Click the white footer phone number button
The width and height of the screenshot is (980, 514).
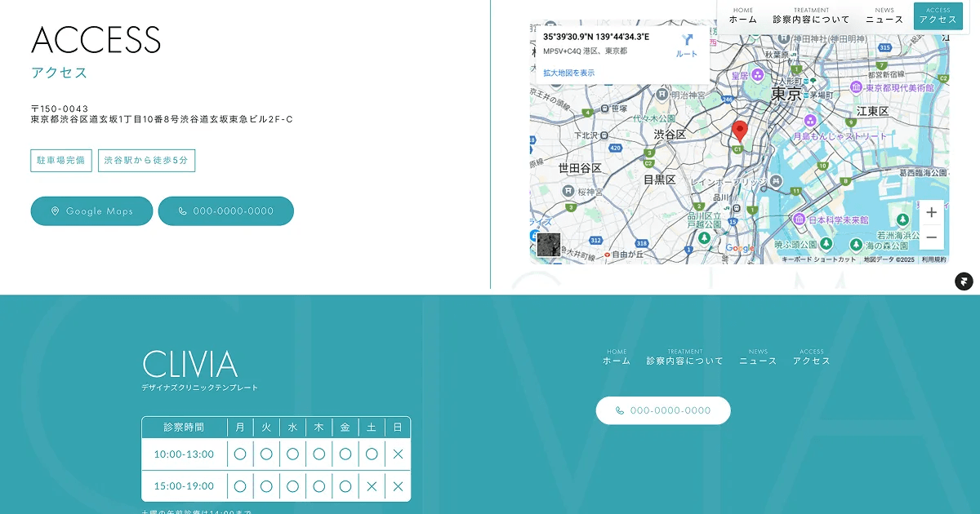tap(663, 410)
